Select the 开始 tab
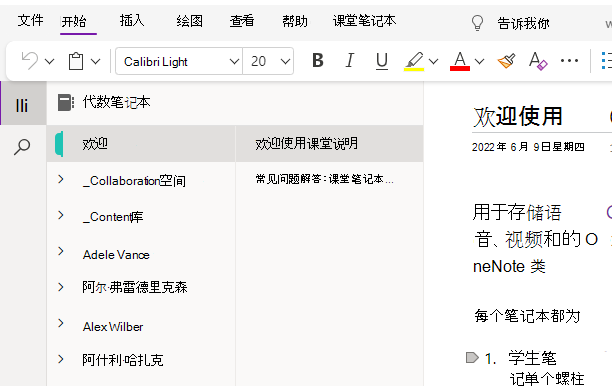The height and width of the screenshot is (386, 612). coord(74,21)
